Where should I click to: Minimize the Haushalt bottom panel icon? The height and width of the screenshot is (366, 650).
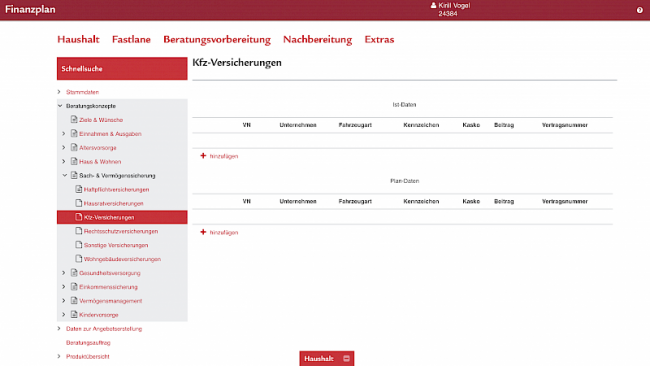pyautogui.click(x=347, y=359)
